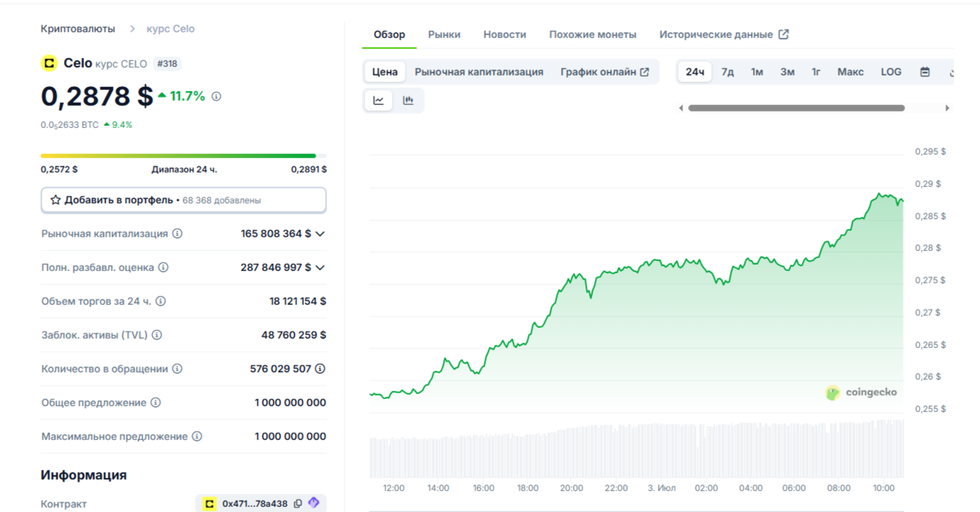Expand the market cap 165 808 364 $ chevron
This screenshot has height=512, width=980.
(x=320, y=234)
